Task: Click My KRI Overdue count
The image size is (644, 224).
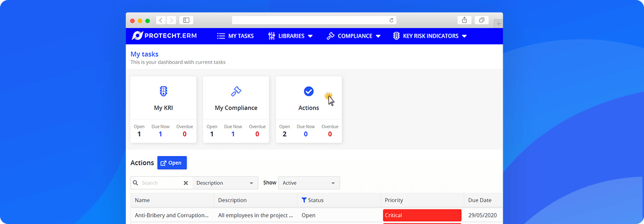Action: point(185,134)
